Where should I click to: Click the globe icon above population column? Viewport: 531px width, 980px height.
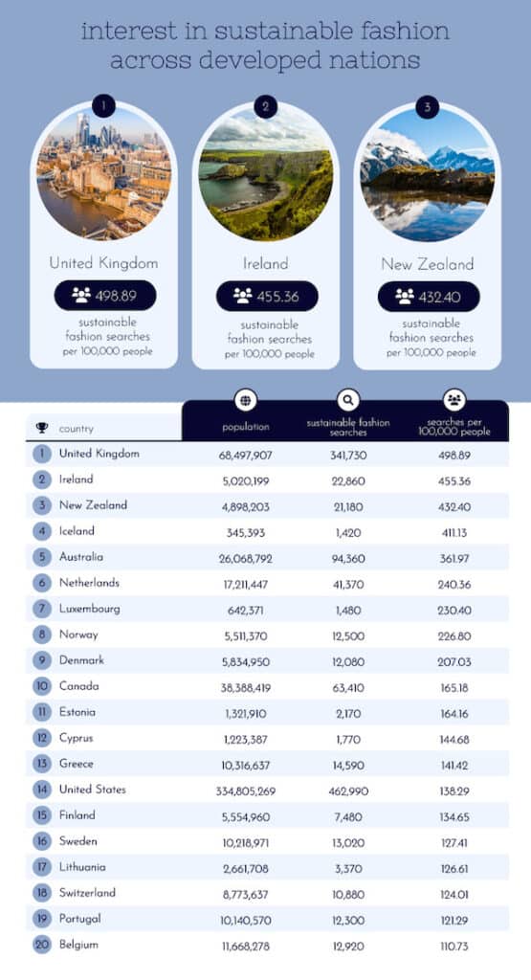(246, 400)
